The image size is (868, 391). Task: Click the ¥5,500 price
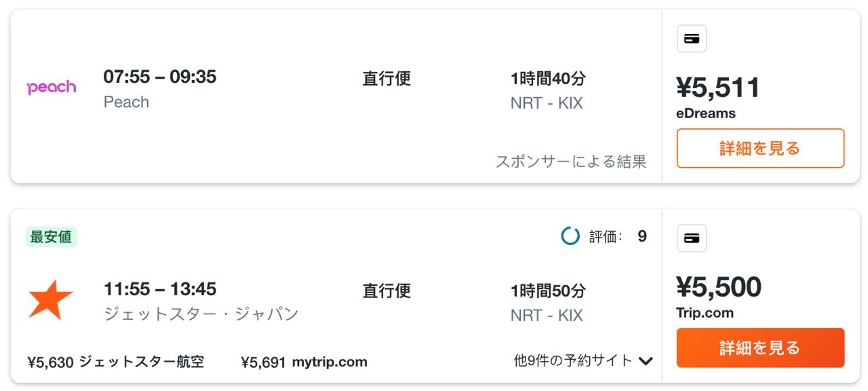719,288
